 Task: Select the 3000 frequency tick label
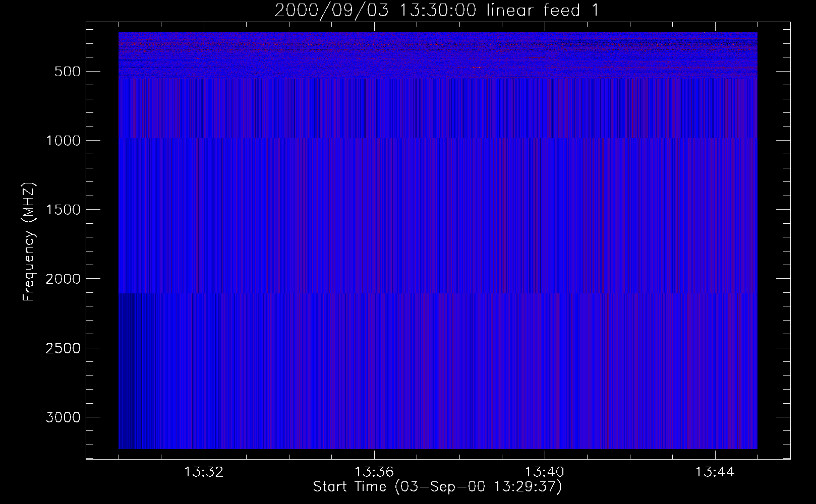tap(63, 417)
